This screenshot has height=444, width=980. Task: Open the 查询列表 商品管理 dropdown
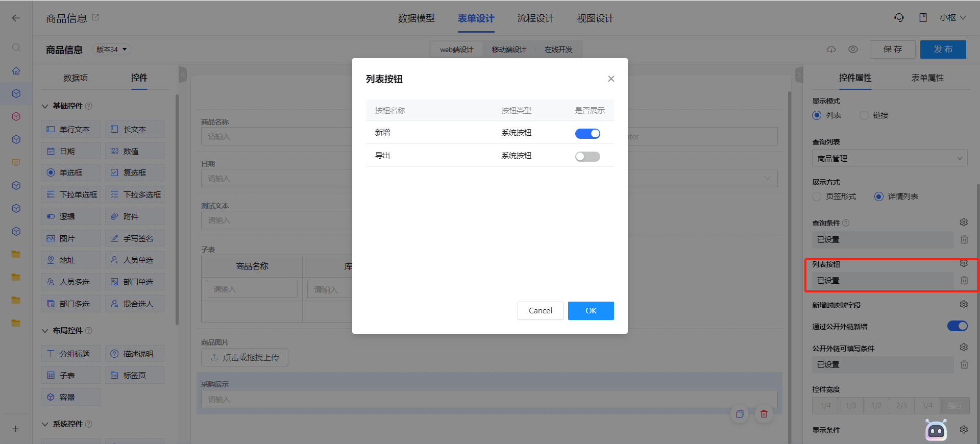[890, 159]
